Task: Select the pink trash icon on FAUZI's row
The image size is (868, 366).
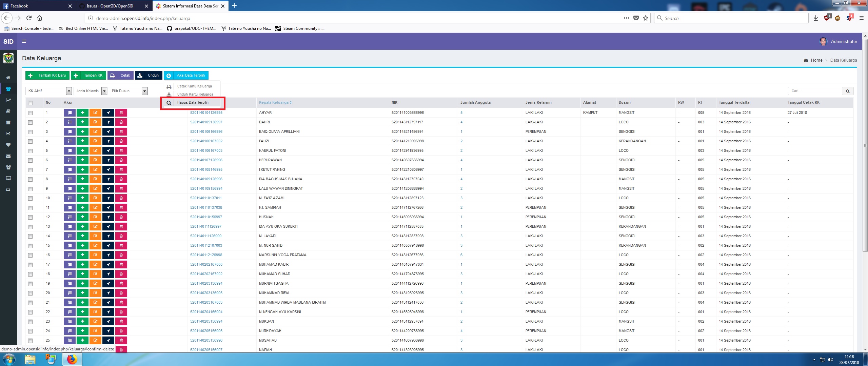Action: 121,141
